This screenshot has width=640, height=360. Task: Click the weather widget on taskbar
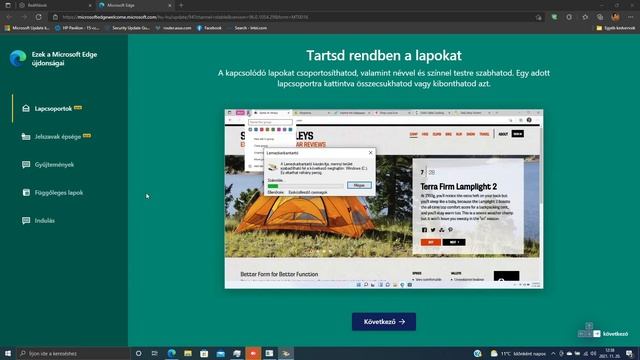click(518, 353)
